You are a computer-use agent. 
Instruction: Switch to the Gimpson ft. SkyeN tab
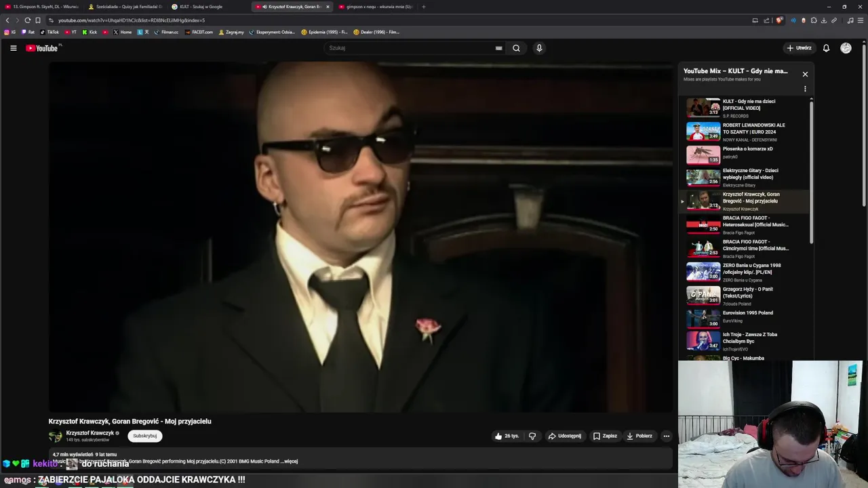[42, 7]
